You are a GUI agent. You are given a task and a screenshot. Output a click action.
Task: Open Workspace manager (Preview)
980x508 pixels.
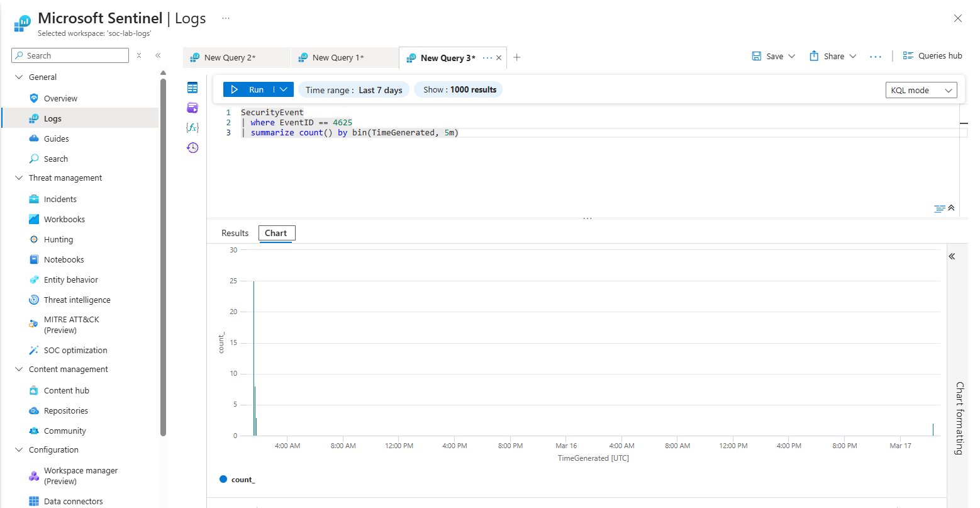click(x=81, y=476)
